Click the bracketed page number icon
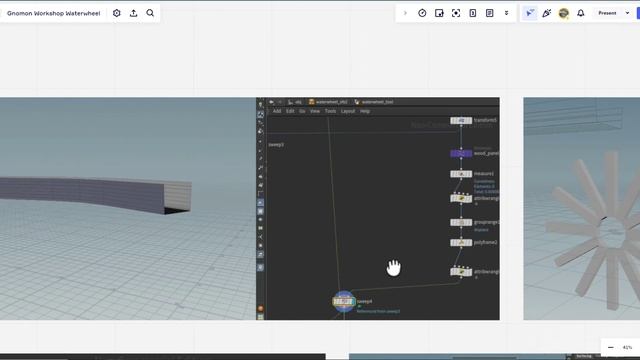 473,13
